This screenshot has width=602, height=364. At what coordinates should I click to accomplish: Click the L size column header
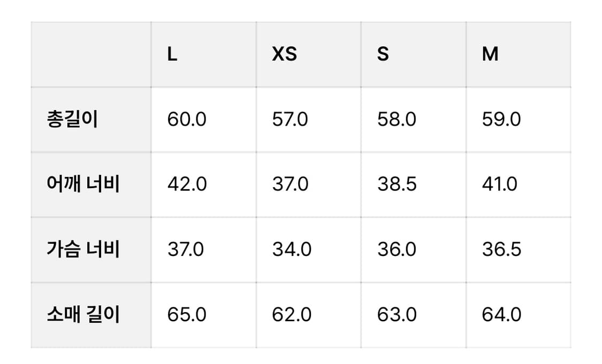tap(172, 54)
